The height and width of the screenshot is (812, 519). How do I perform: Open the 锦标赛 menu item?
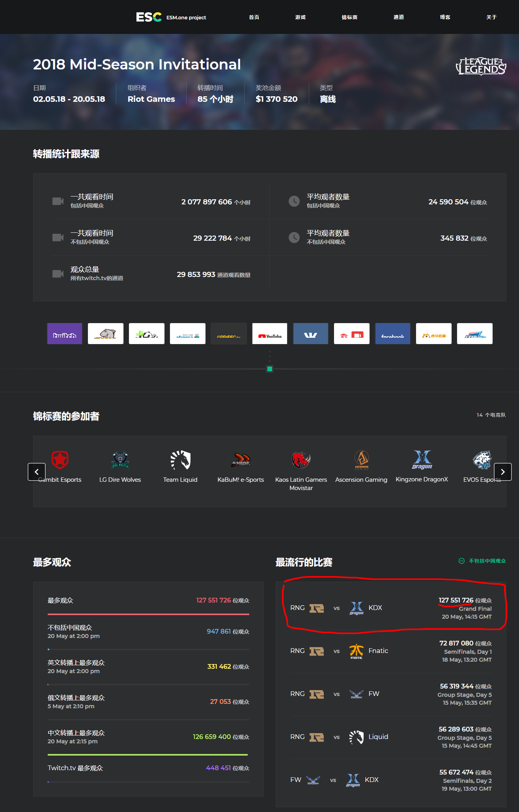click(x=349, y=17)
